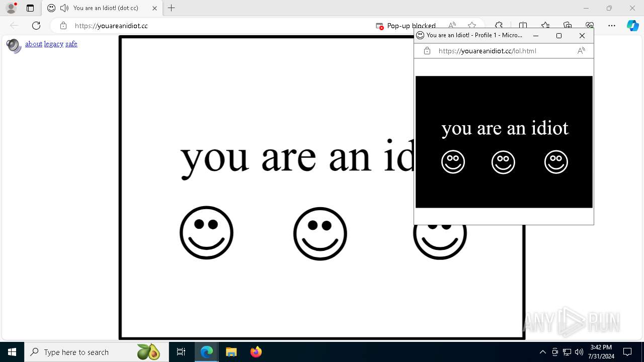Click the left smiley face on main page
The width and height of the screenshot is (644, 362).
[x=207, y=233]
